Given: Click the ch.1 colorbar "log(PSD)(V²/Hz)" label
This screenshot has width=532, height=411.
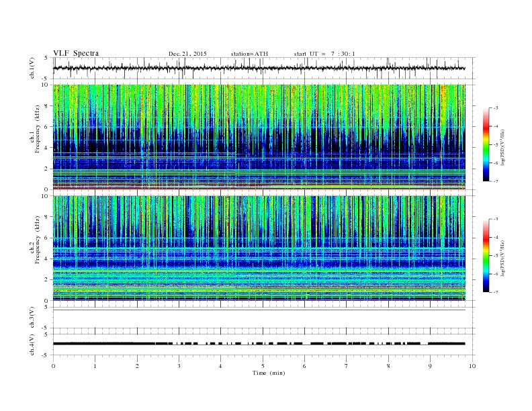Looking at the screenshot, I should 502,147.
